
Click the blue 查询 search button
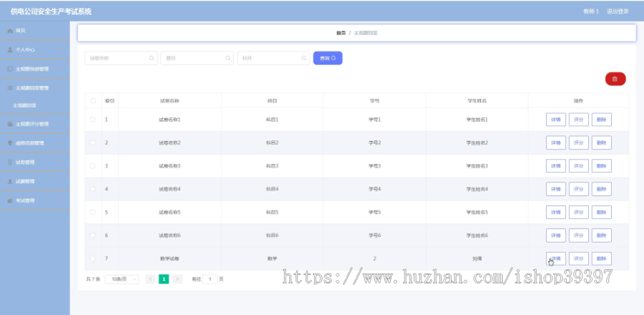(328, 58)
